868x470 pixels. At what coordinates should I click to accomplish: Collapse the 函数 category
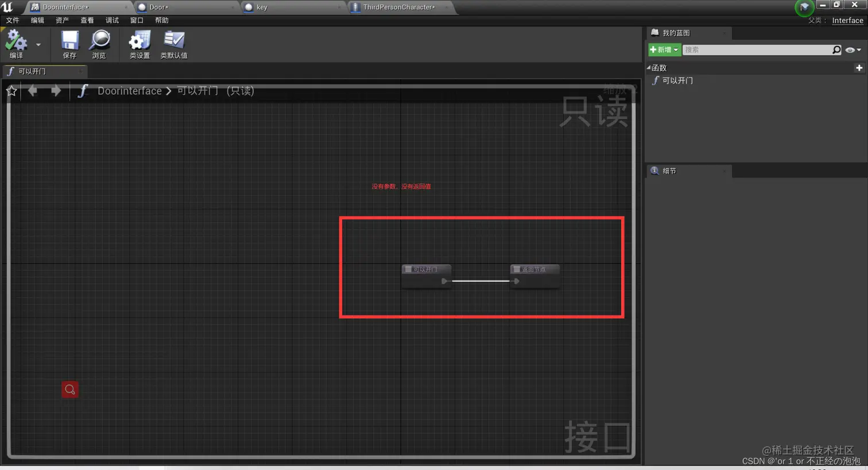[649, 68]
